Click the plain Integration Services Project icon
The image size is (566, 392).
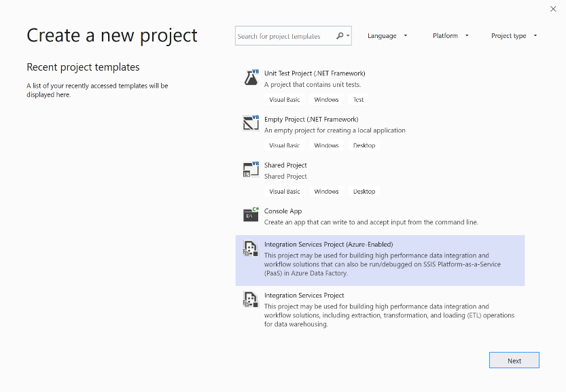(251, 299)
